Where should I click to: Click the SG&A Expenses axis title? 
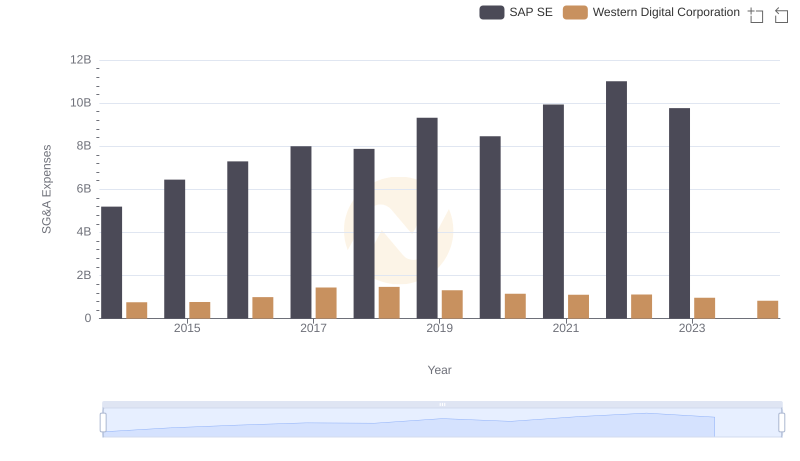click(x=46, y=189)
